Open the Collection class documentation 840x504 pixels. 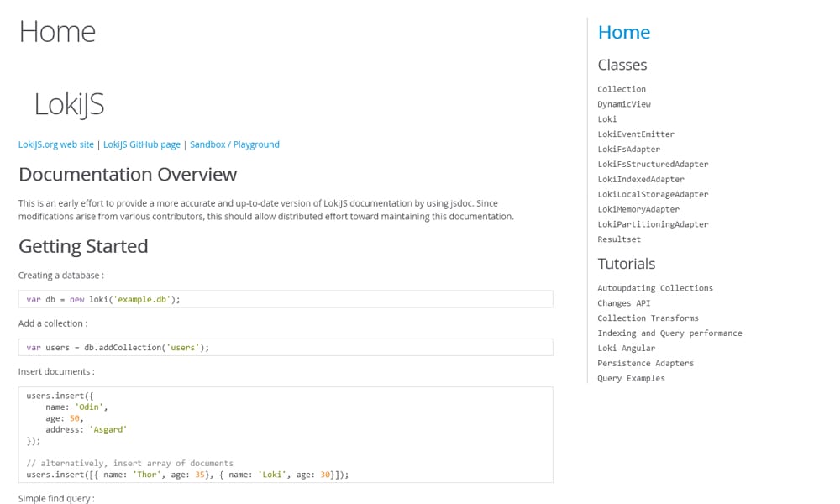622,89
